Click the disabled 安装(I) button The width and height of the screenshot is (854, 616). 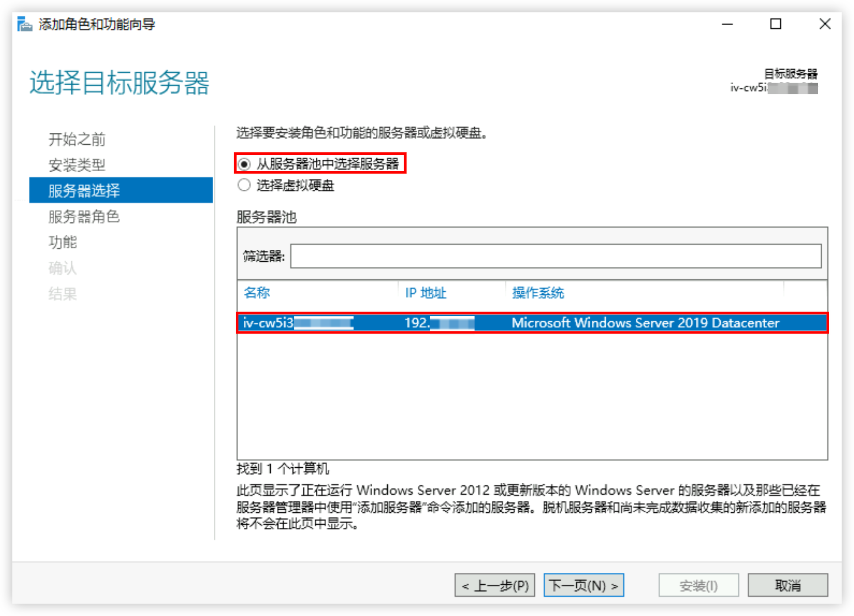point(699,585)
